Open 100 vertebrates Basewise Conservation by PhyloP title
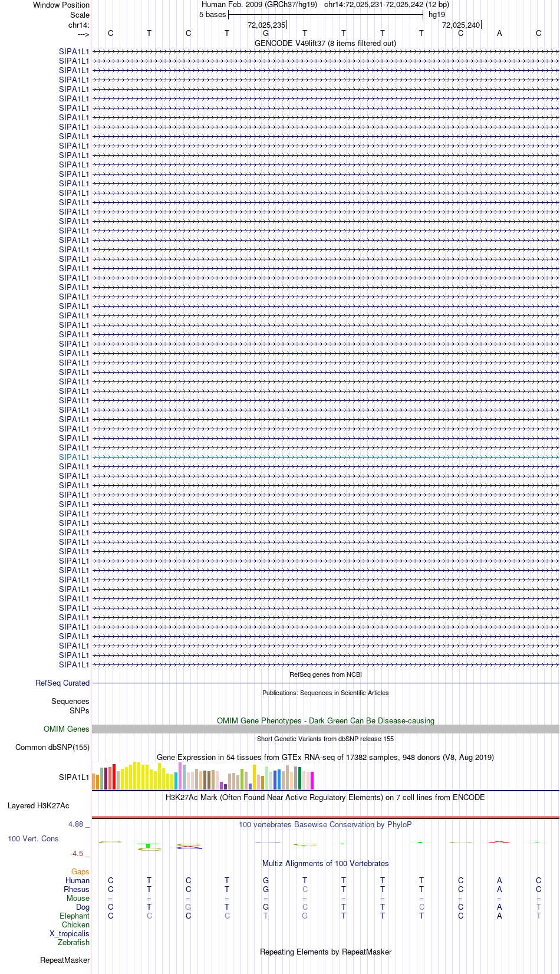 pos(325,825)
